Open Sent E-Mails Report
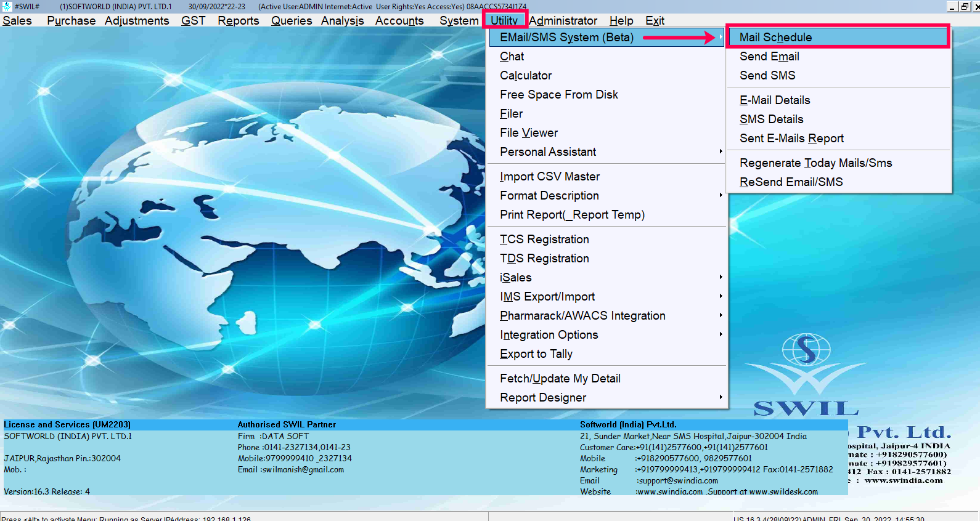The height and width of the screenshot is (521, 980). [839, 138]
